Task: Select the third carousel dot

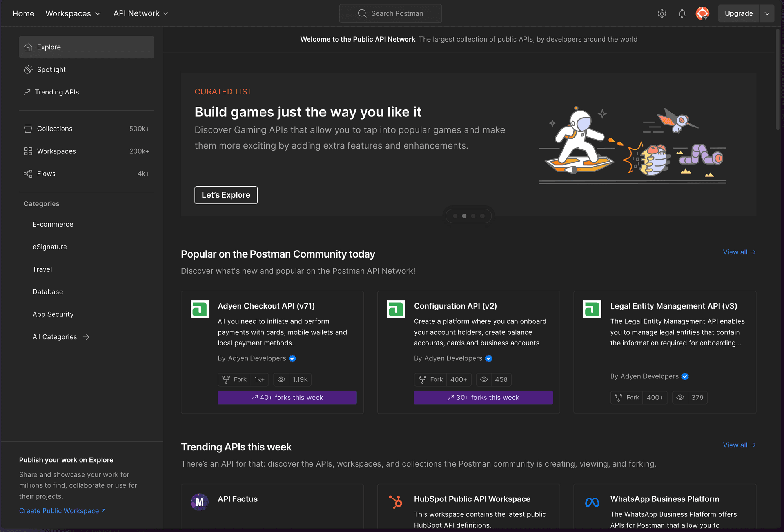Action: point(473,216)
